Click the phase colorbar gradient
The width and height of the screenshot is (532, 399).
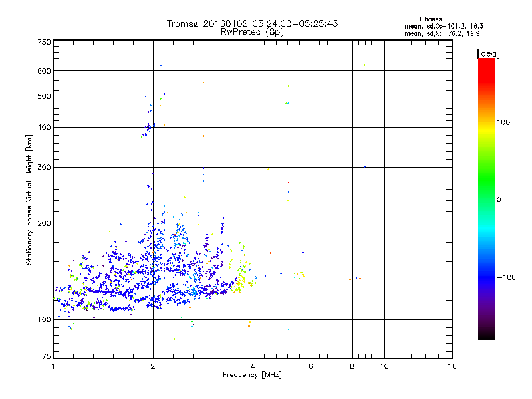(x=487, y=198)
